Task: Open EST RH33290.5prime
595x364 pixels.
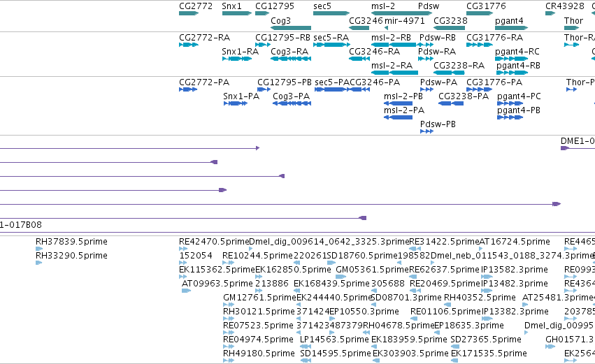Action: 71,256
